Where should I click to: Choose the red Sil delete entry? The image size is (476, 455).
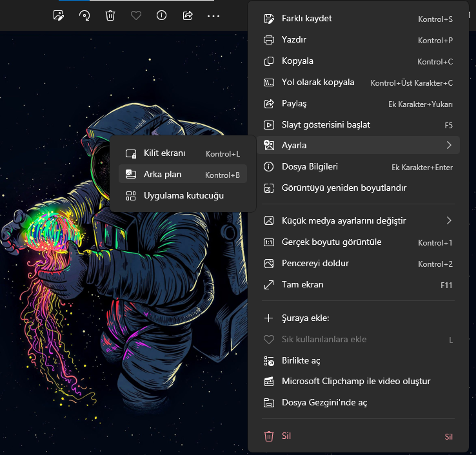[x=358, y=436]
